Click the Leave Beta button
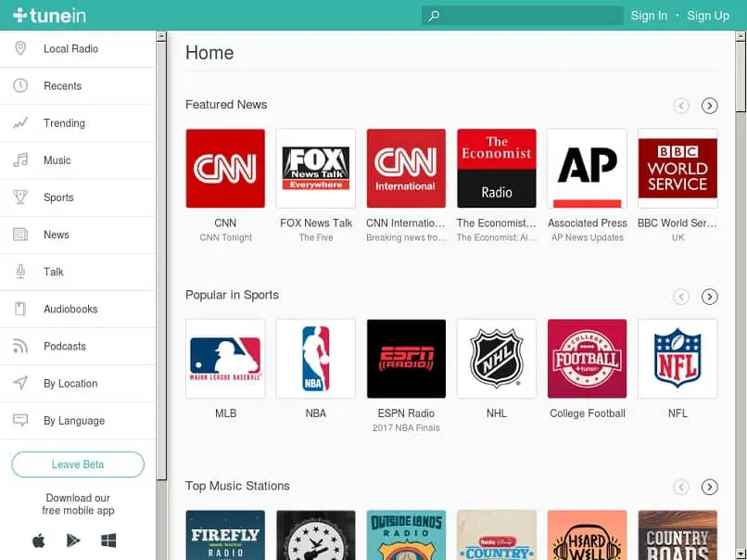This screenshot has width=747, height=560. 78,465
